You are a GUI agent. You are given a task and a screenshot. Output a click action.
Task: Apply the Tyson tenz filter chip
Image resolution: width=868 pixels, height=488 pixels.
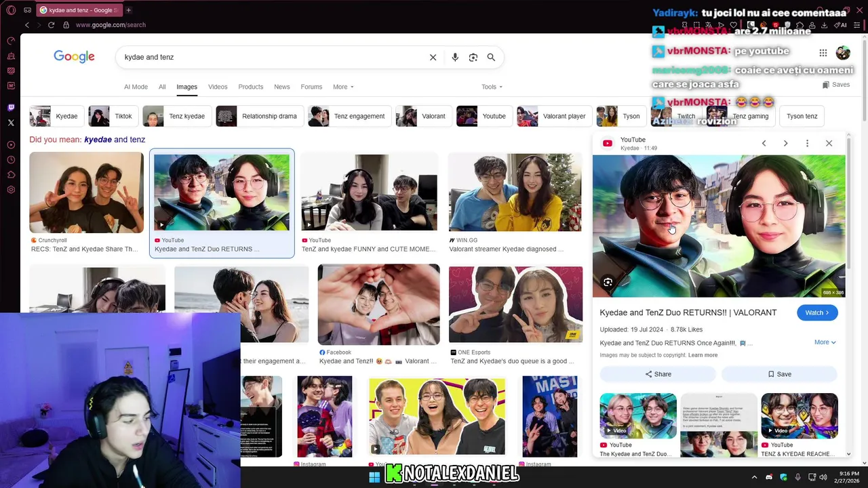click(802, 116)
